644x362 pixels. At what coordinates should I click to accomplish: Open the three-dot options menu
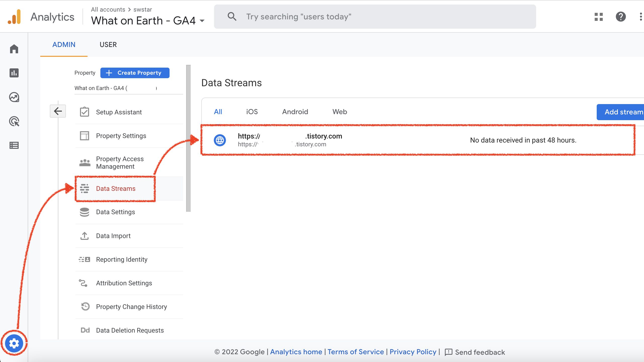640,17
